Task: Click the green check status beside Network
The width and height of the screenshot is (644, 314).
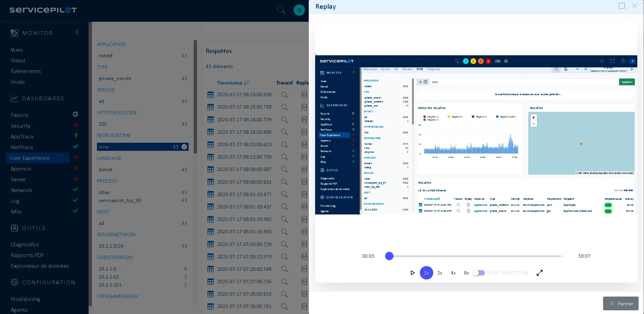Action: pyautogui.click(x=75, y=189)
